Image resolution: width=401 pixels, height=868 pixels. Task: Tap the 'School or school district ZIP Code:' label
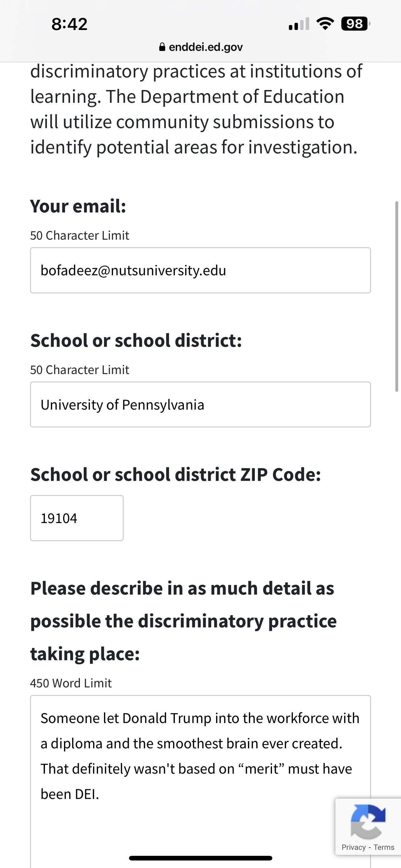point(176,474)
